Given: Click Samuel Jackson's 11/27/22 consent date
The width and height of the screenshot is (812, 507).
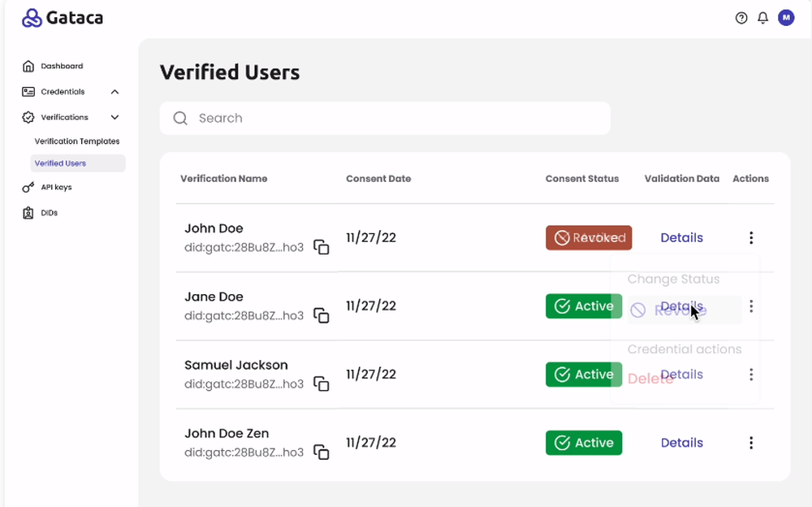Looking at the screenshot, I should pyautogui.click(x=371, y=375).
